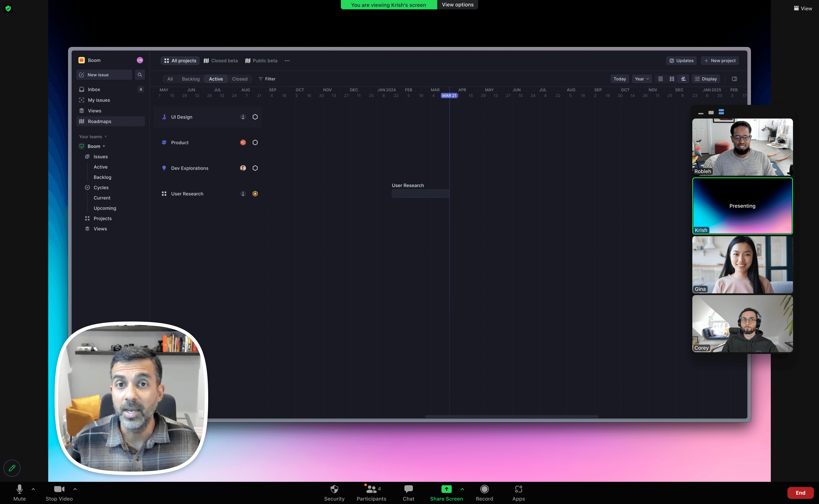Screen dimensions: 819x504
Task: Open Zoom Chat panel
Action: tap(408, 493)
